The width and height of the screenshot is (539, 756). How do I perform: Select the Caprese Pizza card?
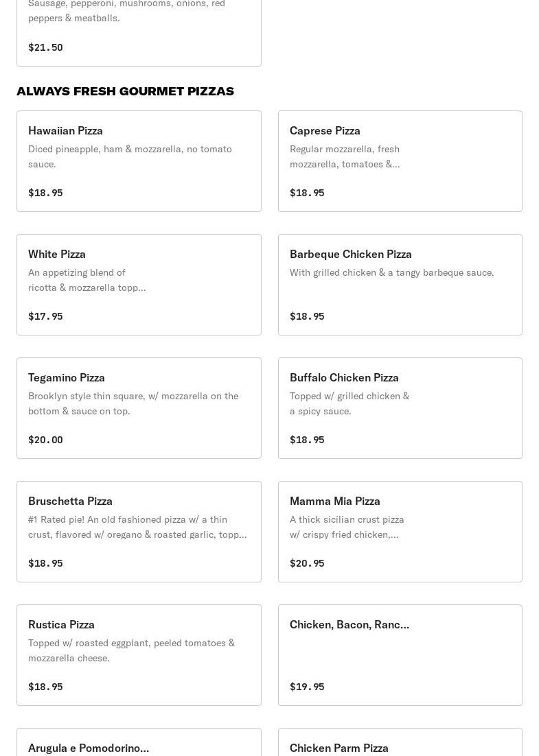(400, 161)
